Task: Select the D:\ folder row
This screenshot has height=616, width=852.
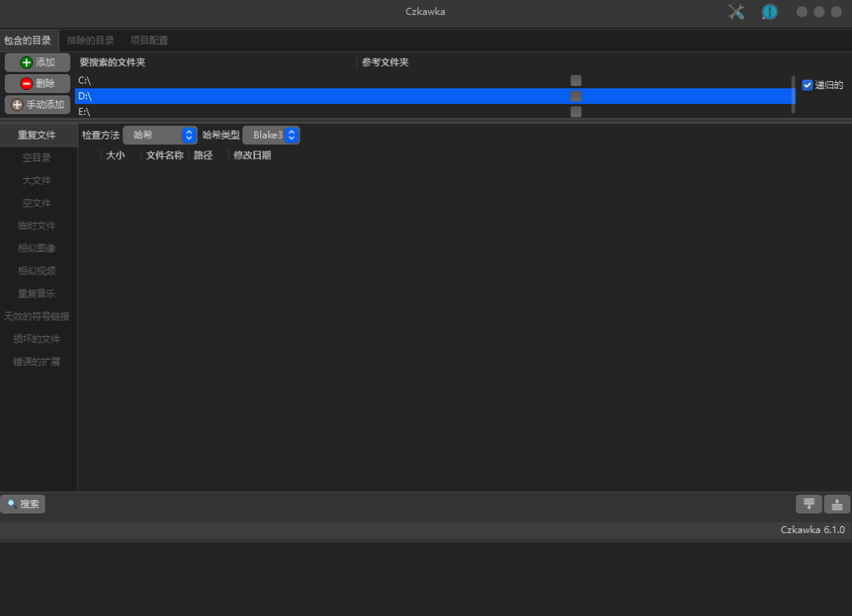Action: click(434, 96)
